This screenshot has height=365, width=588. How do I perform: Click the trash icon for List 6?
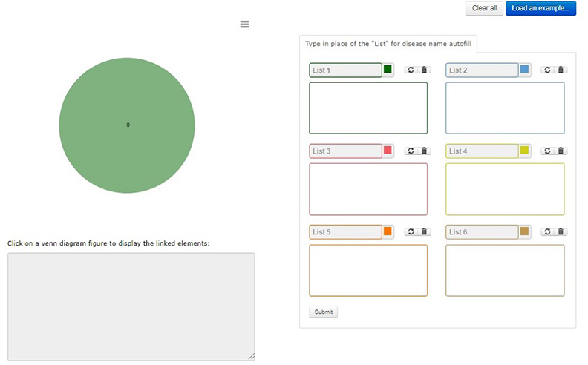click(x=561, y=231)
